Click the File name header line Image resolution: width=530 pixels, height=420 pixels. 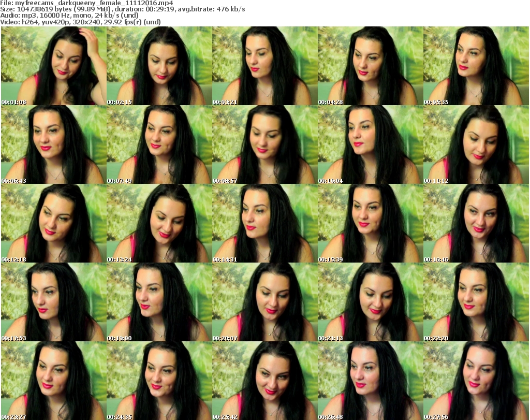click(86, 3)
